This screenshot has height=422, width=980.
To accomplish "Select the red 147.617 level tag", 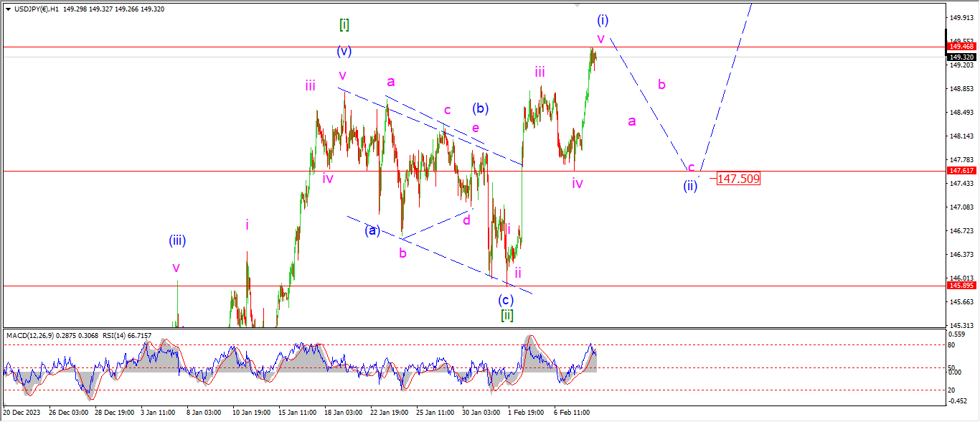I will tap(961, 171).
